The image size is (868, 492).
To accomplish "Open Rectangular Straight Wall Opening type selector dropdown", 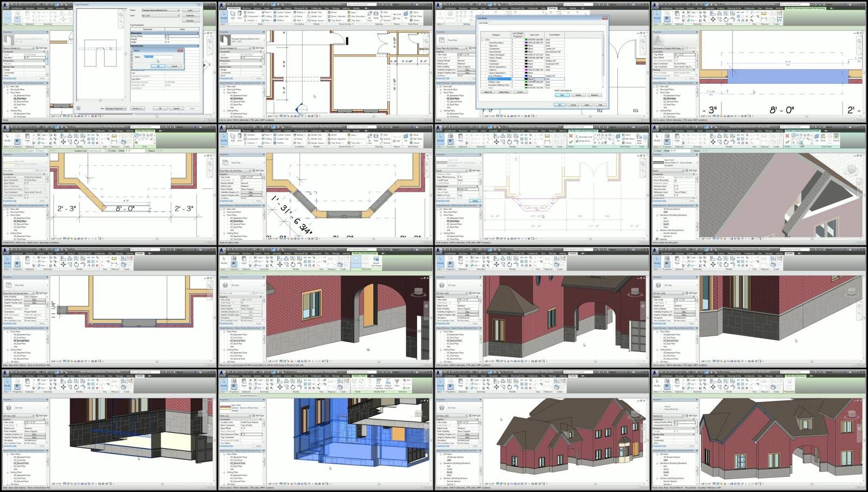I will coord(683,48).
